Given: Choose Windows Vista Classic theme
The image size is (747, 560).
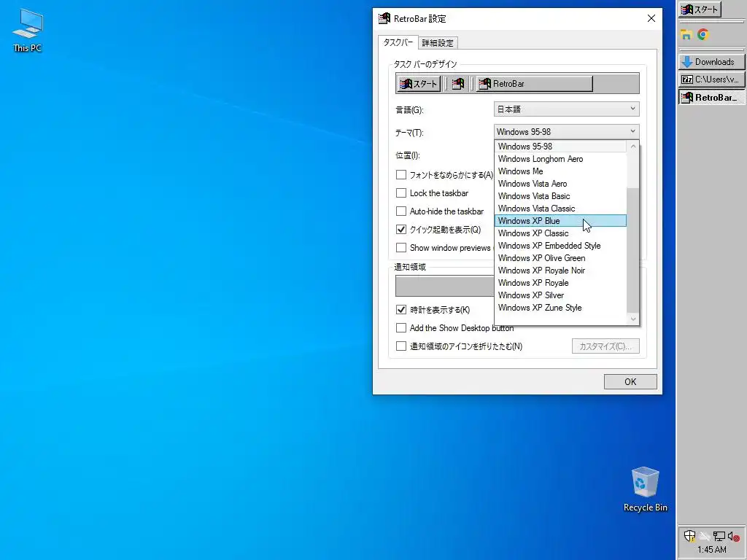Looking at the screenshot, I should [x=561, y=208].
